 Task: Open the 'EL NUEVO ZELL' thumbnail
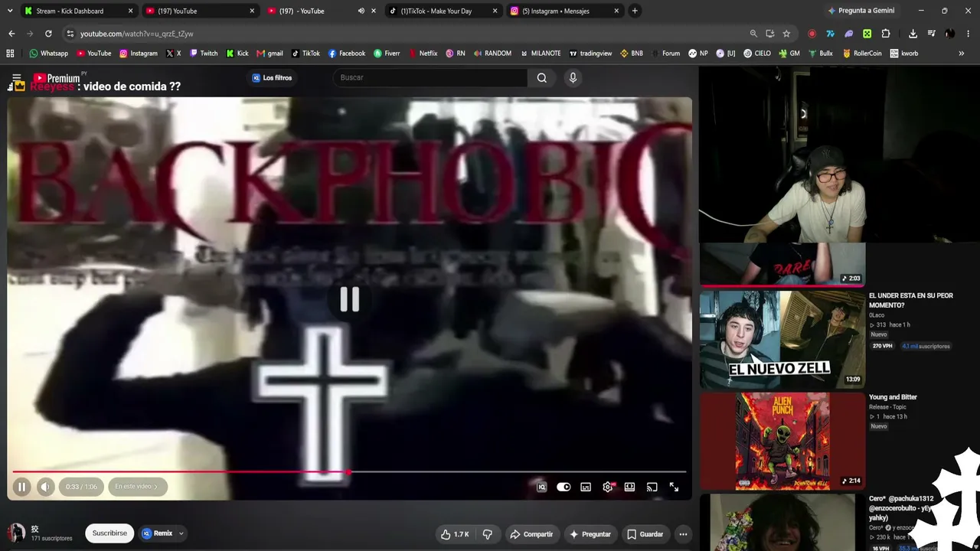coord(781,339)
